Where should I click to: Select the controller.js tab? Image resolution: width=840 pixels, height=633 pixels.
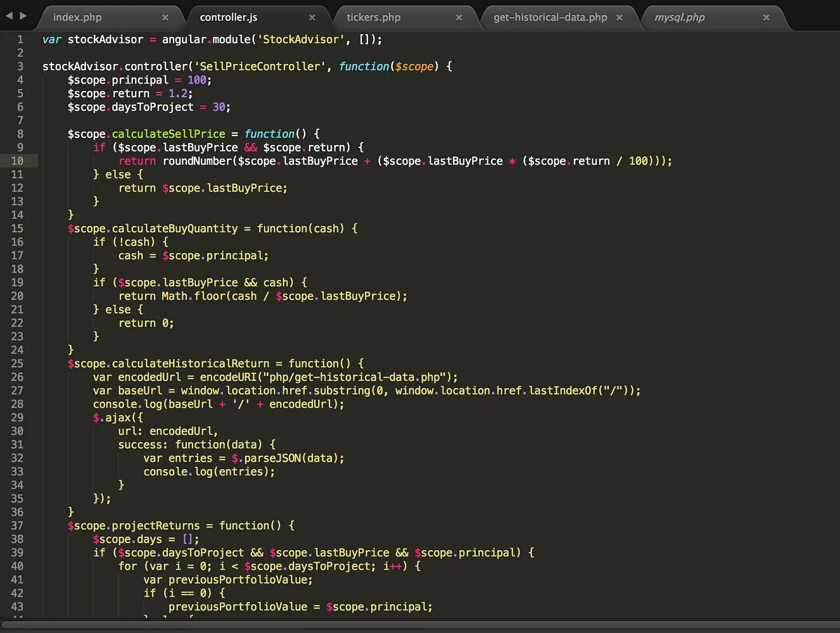(x=229, y=17)
